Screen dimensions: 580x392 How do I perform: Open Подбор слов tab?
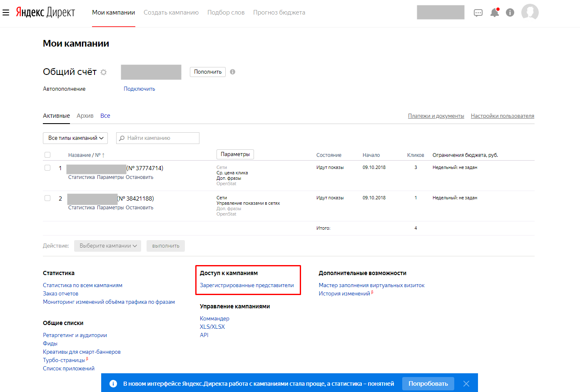(226, 12)
